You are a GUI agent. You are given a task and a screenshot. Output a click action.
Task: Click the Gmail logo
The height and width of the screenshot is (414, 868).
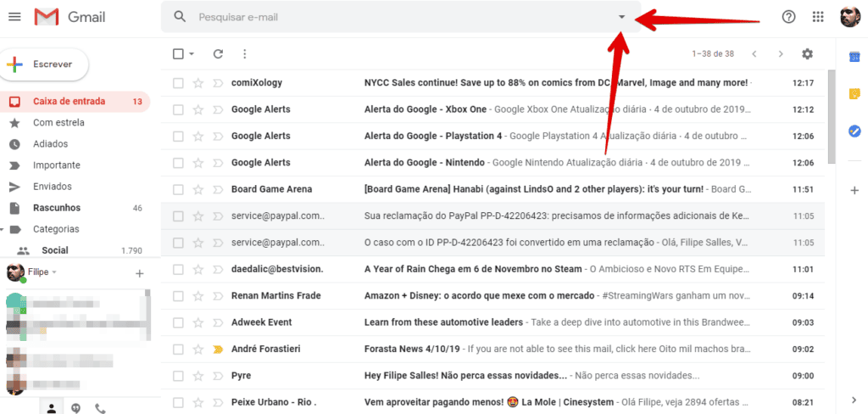pos(70,17)
